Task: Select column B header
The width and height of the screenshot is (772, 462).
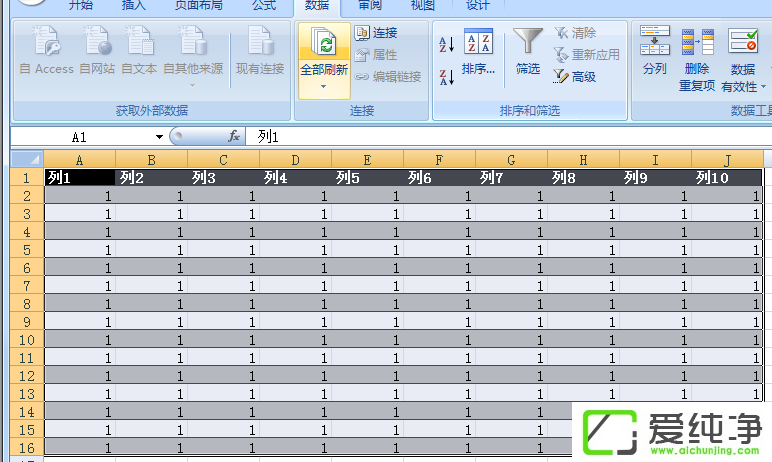Action: click(x=151, y=160)
